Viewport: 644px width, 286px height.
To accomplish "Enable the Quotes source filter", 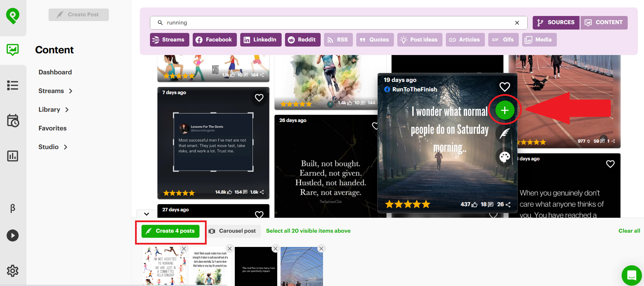I will click(375, 40).
